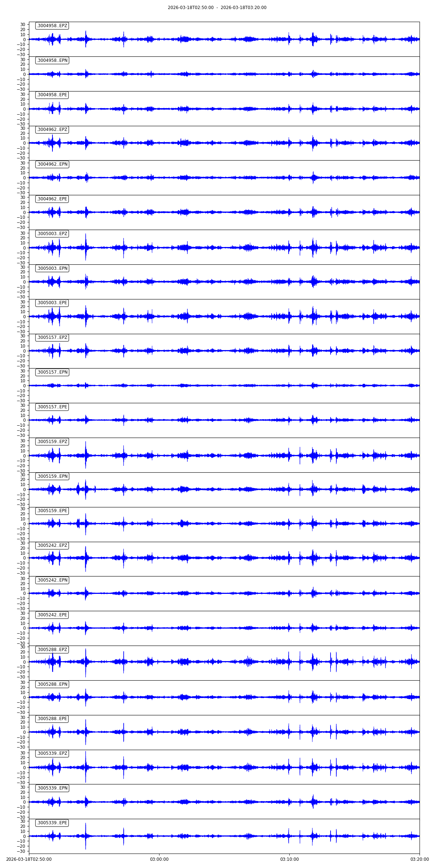
Task: Choose the .3005288..EPE label
Action: click(52, 719)
